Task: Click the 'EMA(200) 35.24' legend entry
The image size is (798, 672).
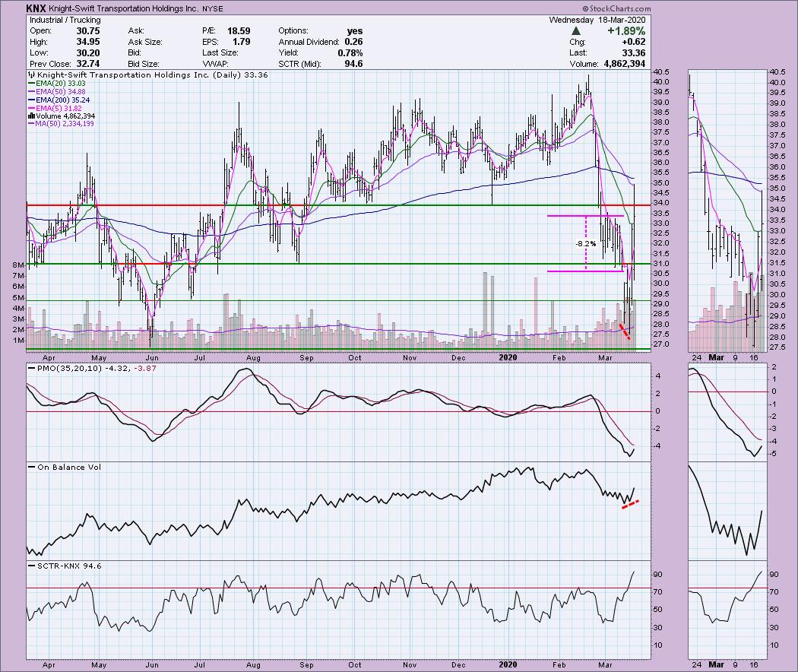Action: coord(62,100)
